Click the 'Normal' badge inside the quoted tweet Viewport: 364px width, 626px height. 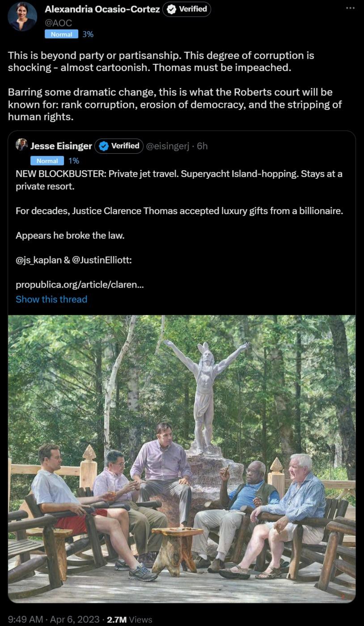point(47,161)
